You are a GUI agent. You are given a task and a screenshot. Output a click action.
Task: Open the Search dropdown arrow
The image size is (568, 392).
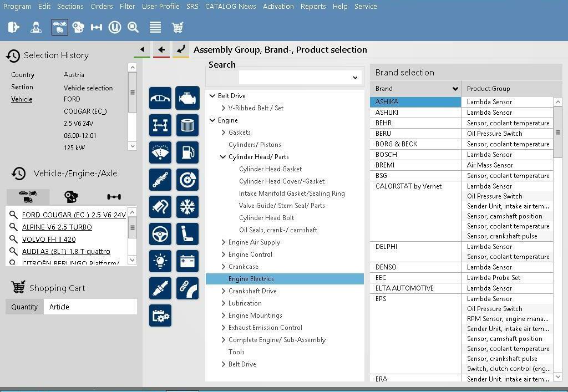pos(355,78)
